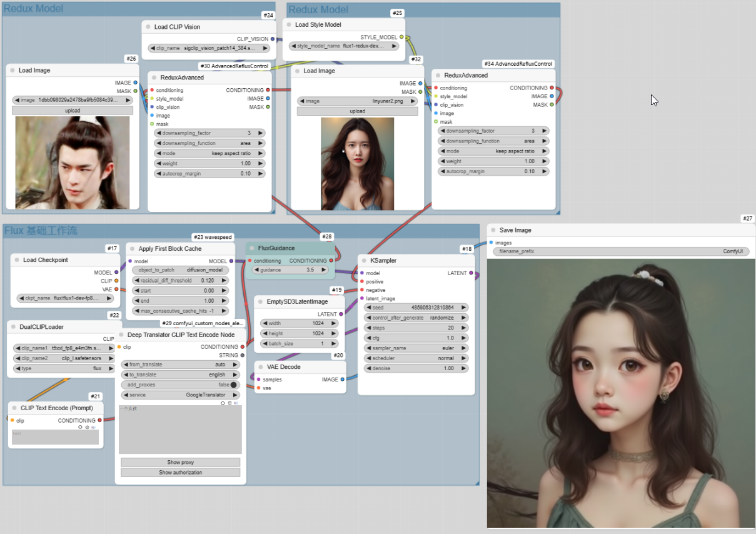Collapse the Save Image node dot

tap(493, 230)
